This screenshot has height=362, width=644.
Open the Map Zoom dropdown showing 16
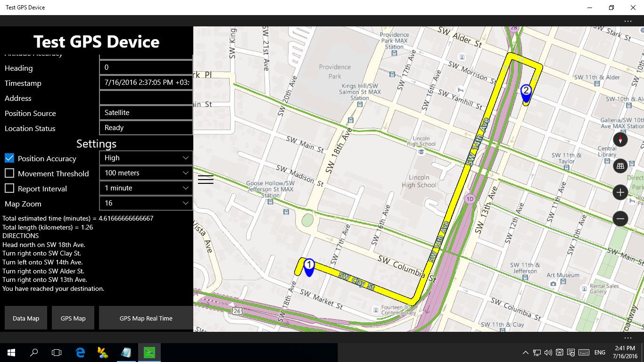(146, 203)
